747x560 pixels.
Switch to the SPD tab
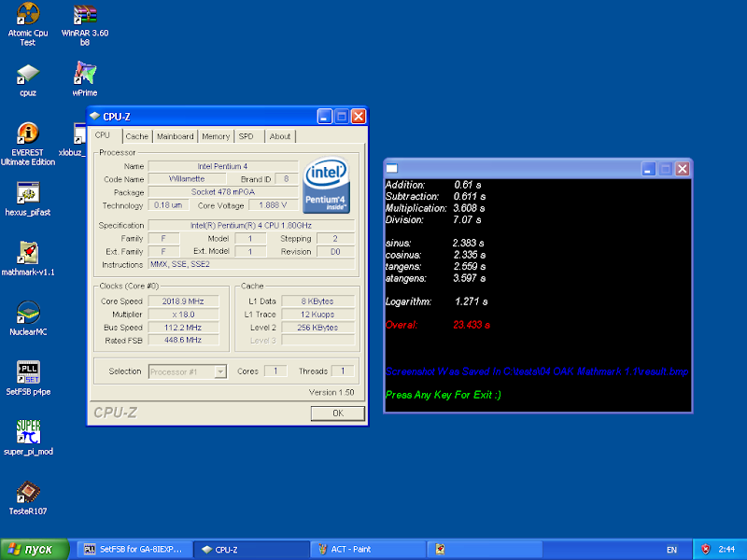pyautogui.click(x=249, y=136)
